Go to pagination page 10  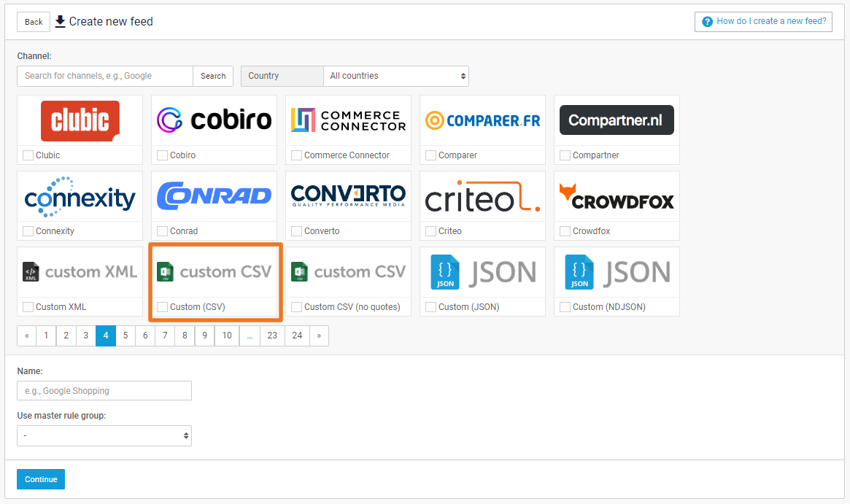(x=227, y=336)
